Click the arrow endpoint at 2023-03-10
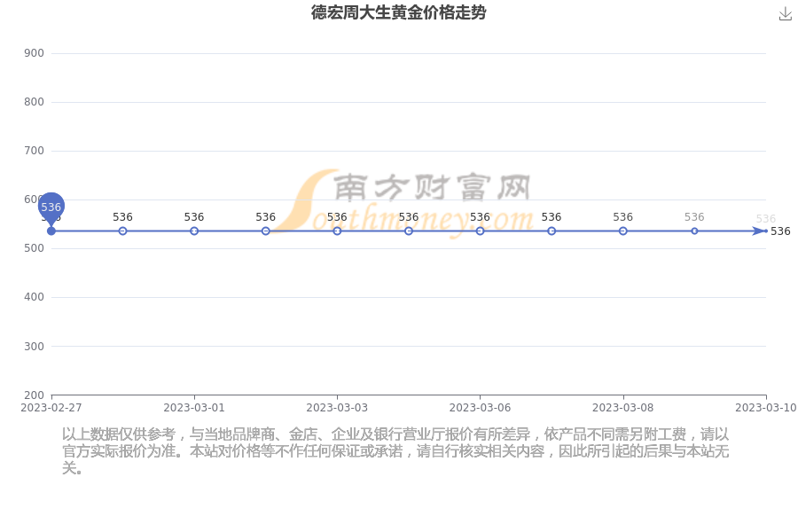 [760, 231]
